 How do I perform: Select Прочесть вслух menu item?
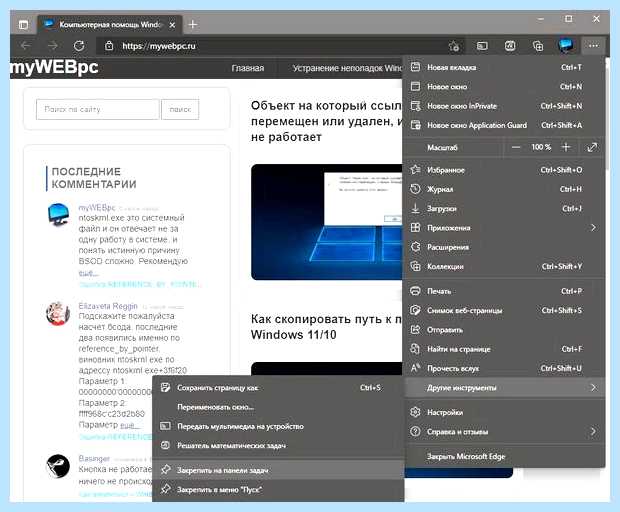[503, 368]
